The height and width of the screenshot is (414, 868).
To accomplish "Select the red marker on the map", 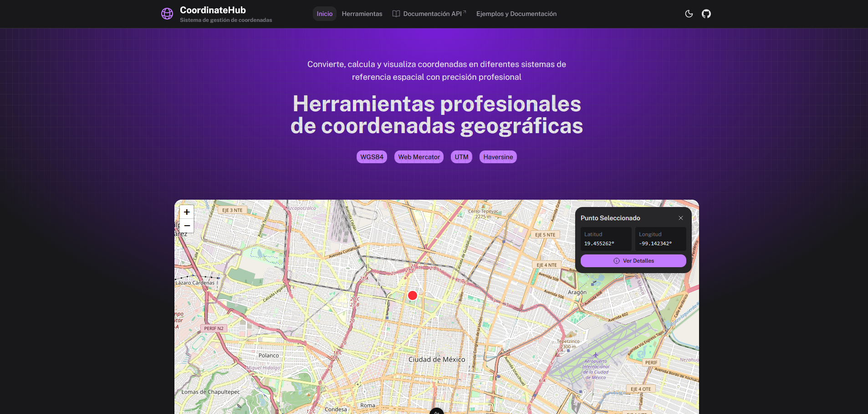I will [412, 295].
